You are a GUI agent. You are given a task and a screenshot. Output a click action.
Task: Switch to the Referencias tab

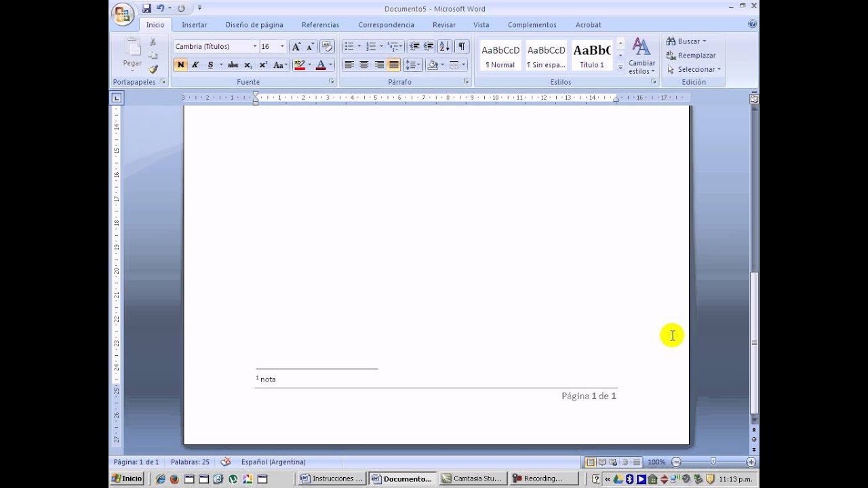320,25
